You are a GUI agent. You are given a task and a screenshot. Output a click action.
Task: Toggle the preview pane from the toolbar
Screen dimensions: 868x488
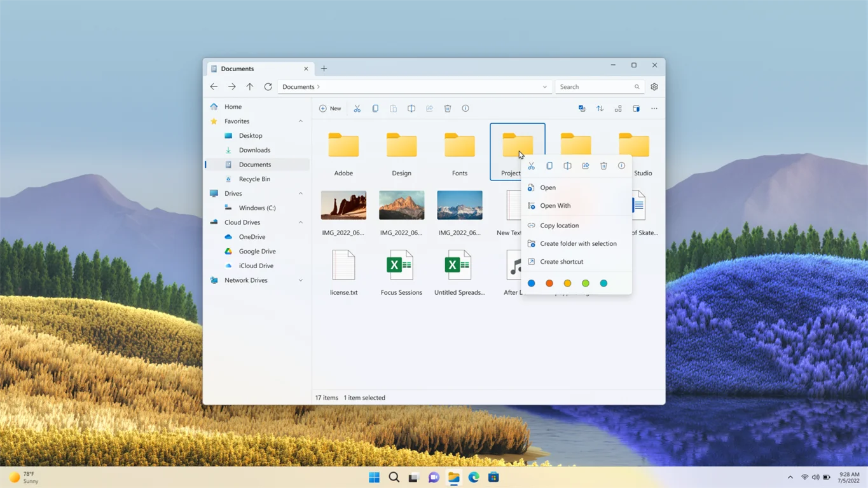pos(636,109)
